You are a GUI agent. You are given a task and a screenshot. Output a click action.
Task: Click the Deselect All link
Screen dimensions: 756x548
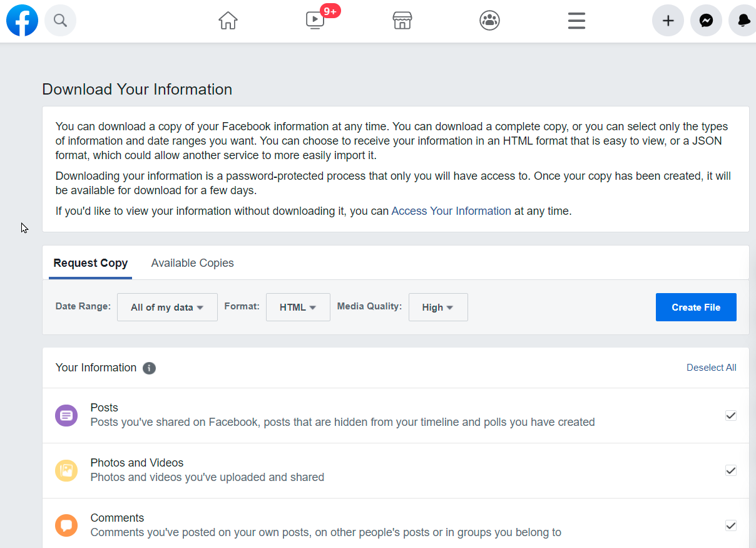pos(712,368)
